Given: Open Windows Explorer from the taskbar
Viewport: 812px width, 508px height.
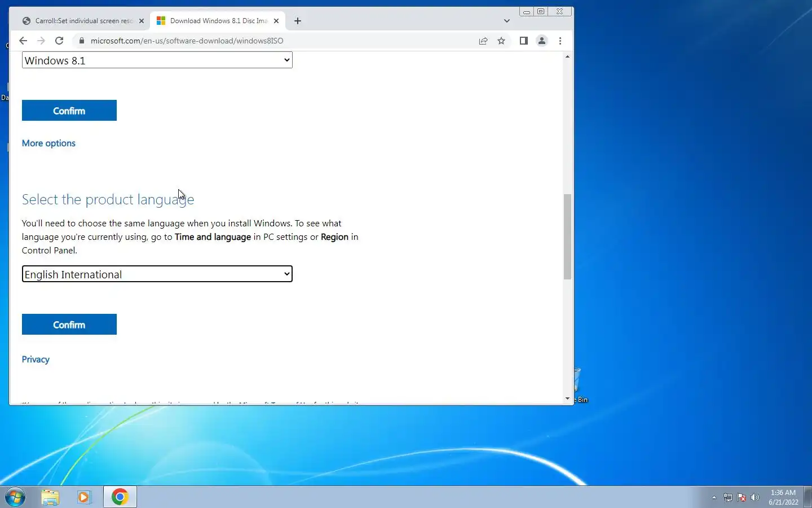Looking at the screenshot, I should point(50,497).
